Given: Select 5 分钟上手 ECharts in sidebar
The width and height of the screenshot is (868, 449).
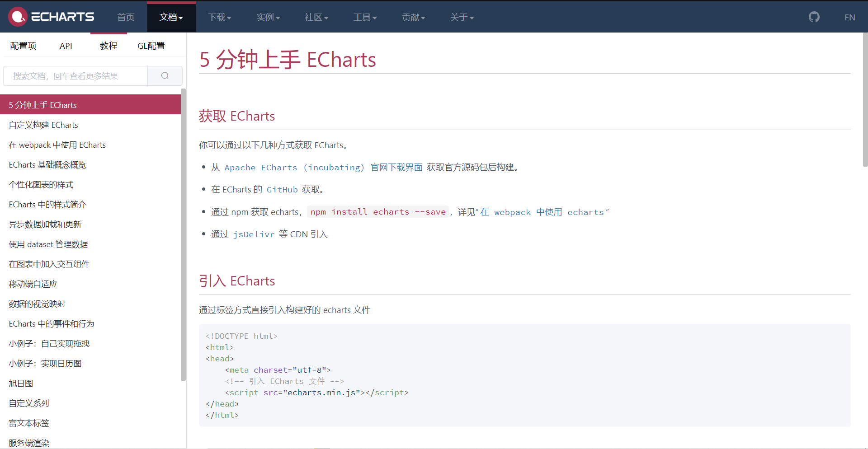Looking at the screenshot, I should (90, 105).
